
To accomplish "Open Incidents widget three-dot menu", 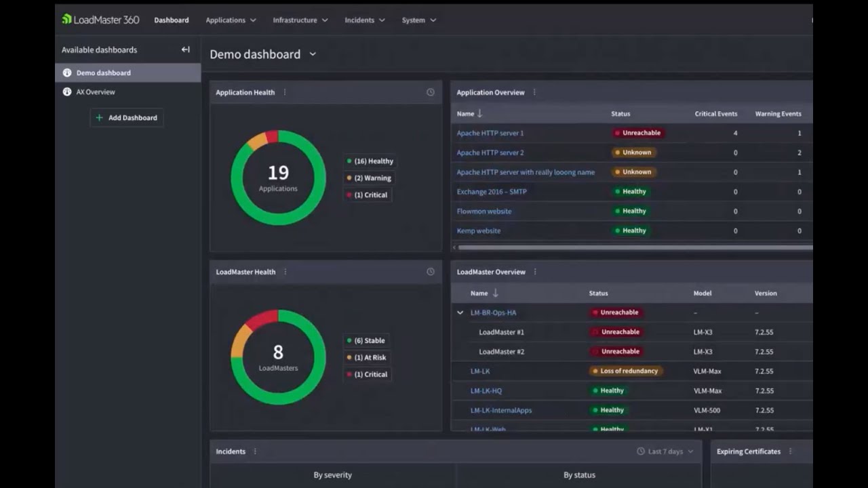I will [x=255, y=451].
